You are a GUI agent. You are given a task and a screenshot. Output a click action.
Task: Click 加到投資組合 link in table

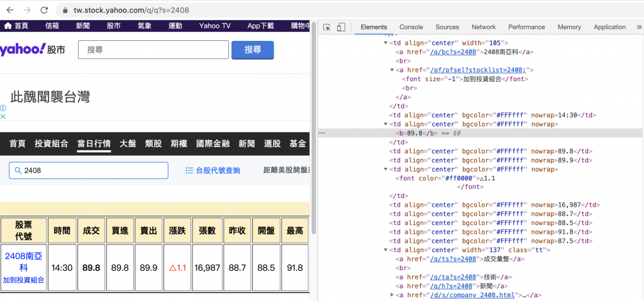point(23,280)
